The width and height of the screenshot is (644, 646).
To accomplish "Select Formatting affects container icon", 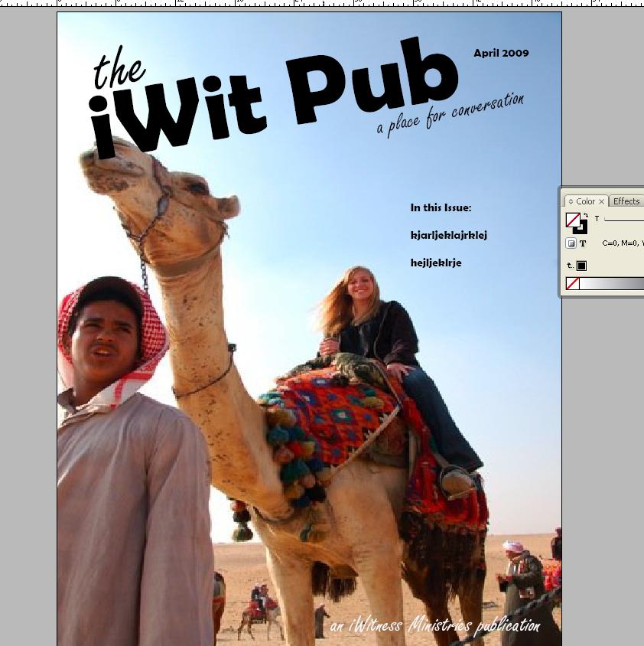I will tap(571, 243).
